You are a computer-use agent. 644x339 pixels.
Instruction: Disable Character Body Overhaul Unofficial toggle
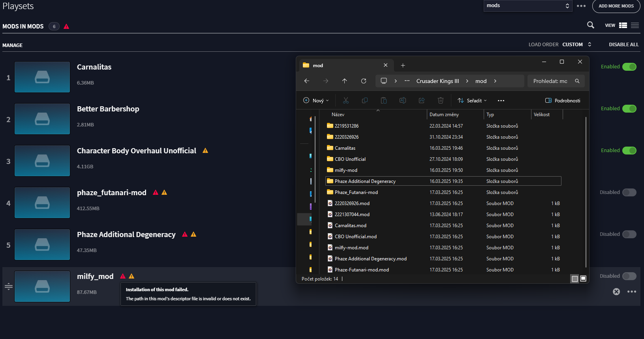629,151
